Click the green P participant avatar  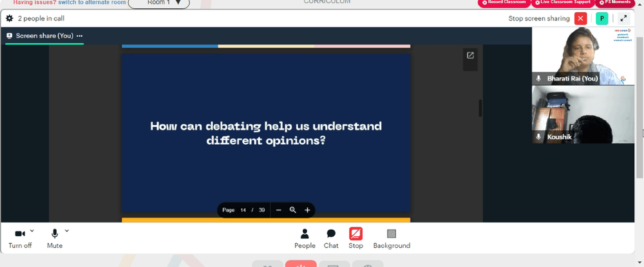[601, 19]
